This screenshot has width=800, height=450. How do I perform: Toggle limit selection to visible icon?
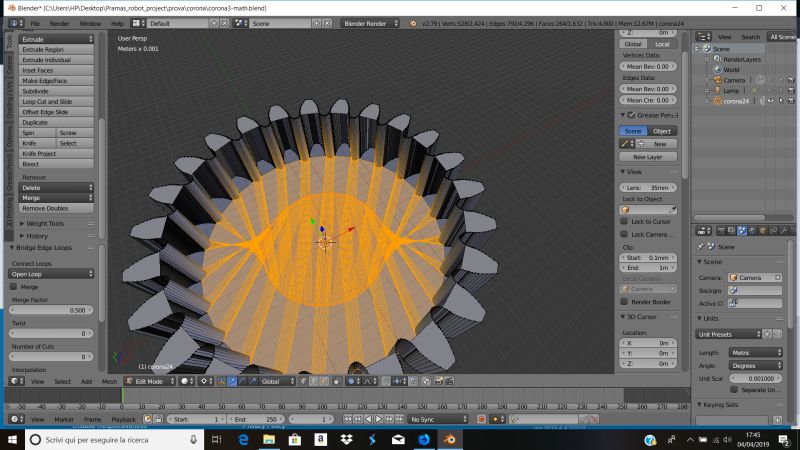point(336,381)
